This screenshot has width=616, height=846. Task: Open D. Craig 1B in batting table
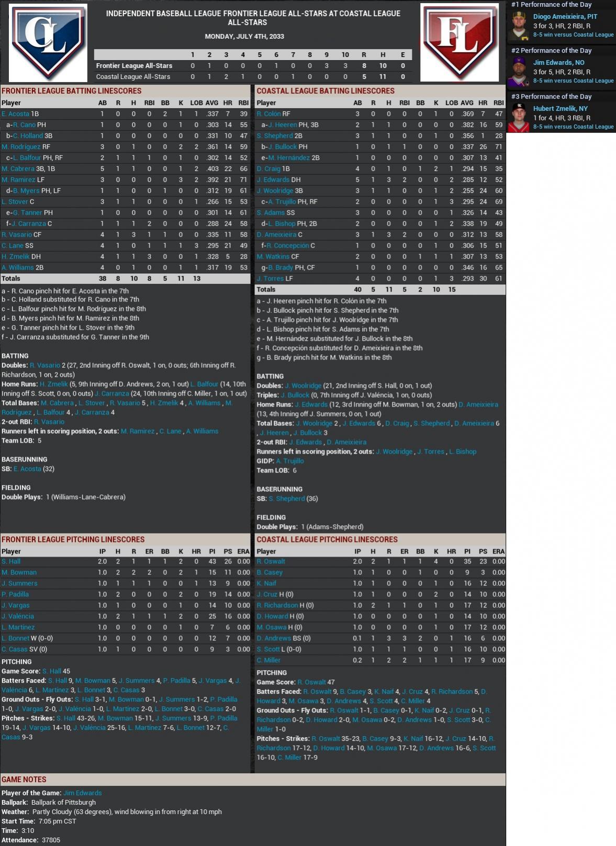click(x=268, y=168)
